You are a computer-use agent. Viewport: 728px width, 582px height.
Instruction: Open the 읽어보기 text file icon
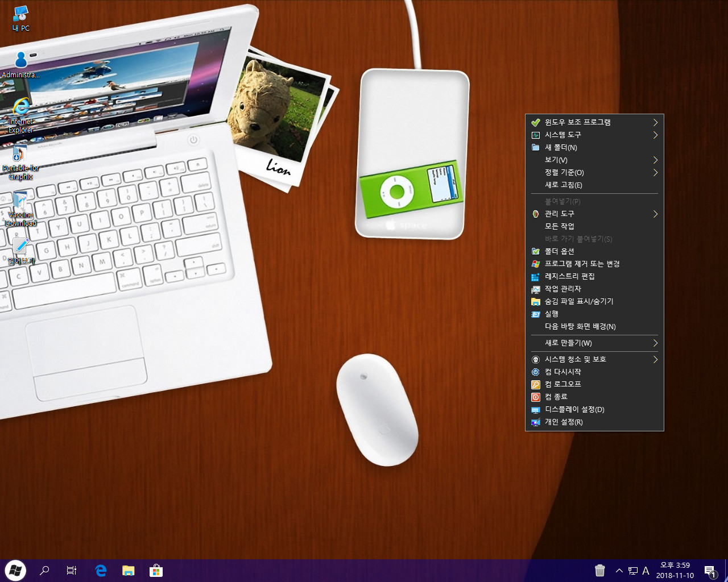coord(20,251)
